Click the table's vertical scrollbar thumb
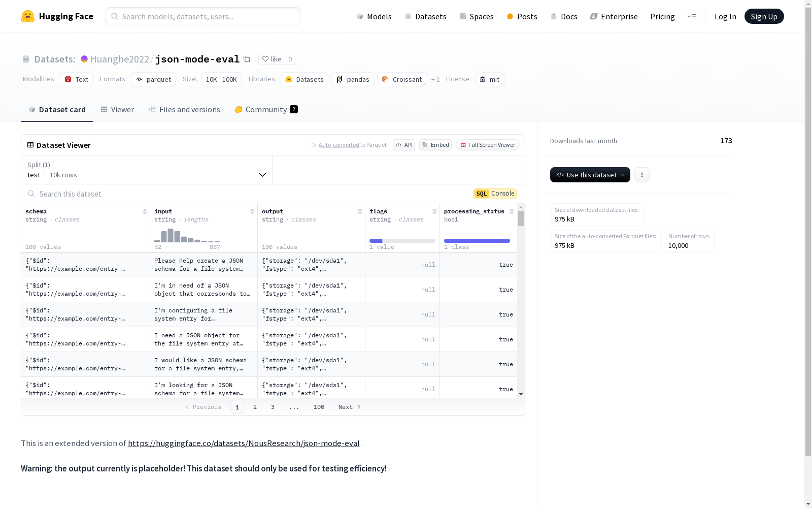 point(521,218)
